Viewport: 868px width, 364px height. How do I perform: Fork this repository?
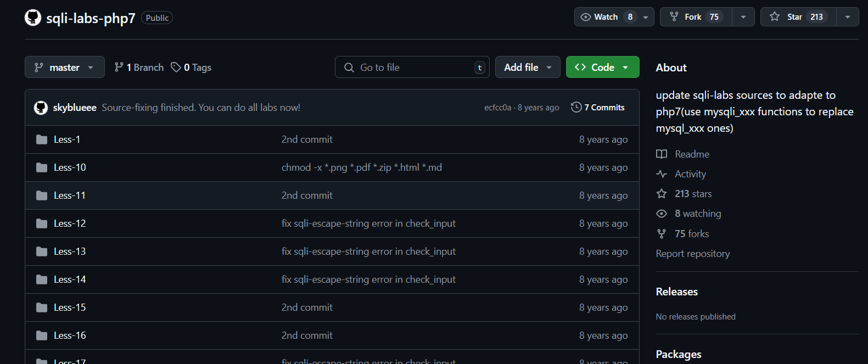click(696, 17)
